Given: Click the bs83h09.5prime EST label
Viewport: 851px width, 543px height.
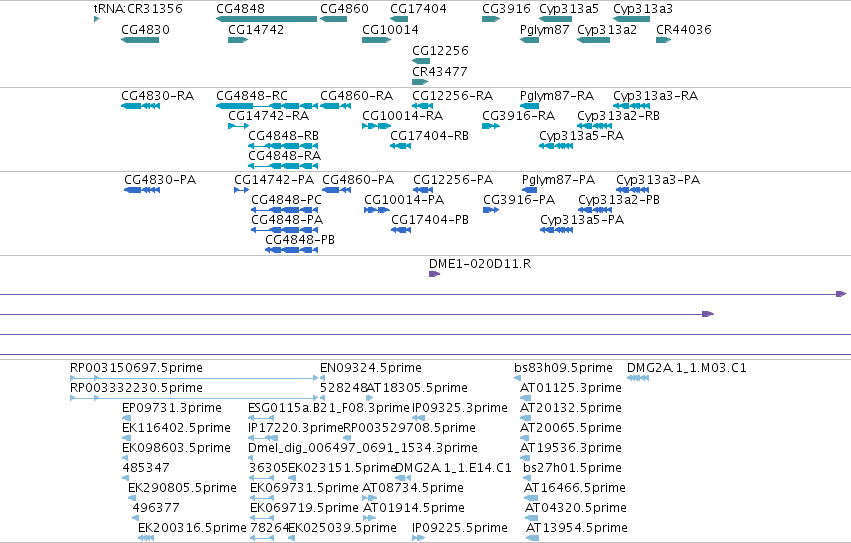Looking at the screenshot, I should 563,368.
